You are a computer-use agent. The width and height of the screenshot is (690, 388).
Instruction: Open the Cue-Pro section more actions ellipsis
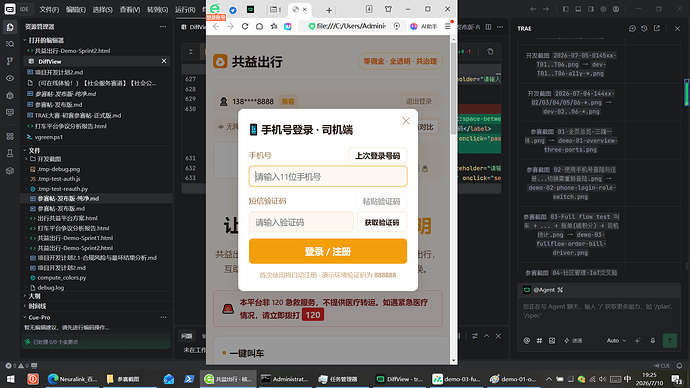point(163,317)
